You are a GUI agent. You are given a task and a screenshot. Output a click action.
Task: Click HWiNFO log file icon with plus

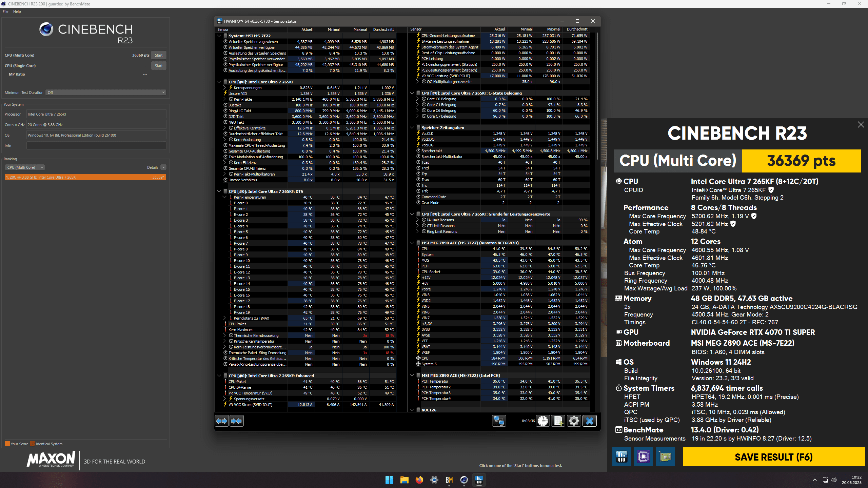558,421
